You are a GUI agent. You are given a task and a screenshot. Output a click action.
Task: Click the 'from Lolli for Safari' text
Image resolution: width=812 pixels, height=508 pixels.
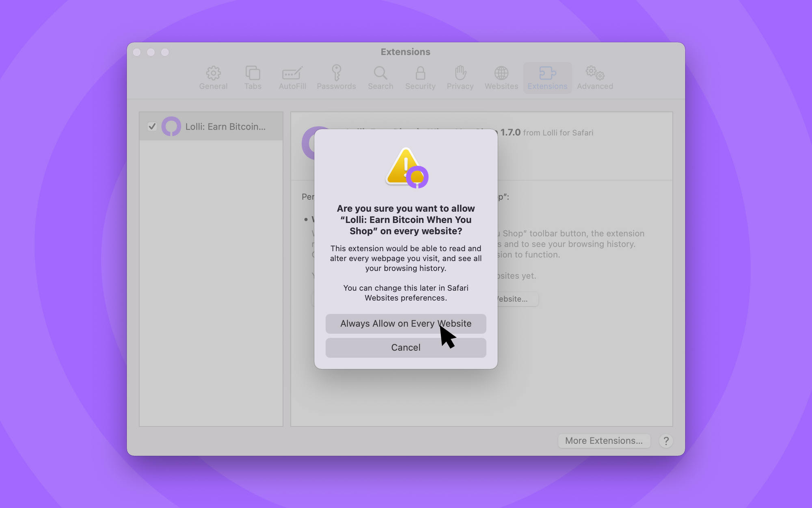coord(558,133)
